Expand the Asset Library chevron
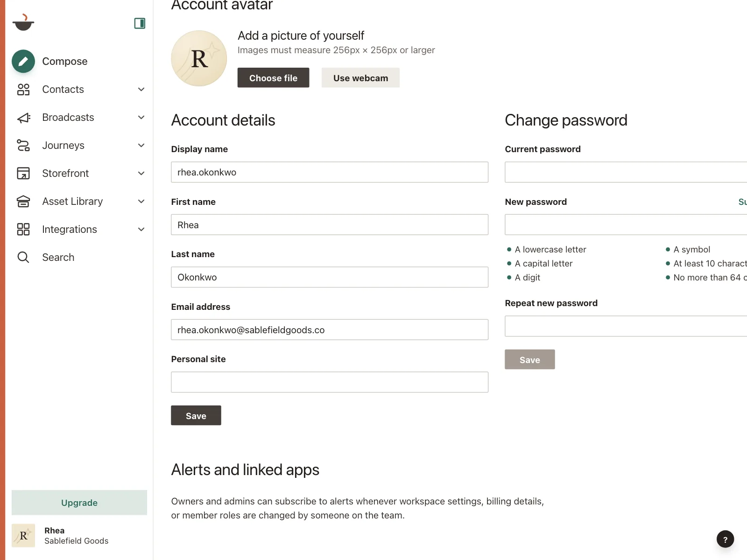747x560 pixels. click(141, 201)
